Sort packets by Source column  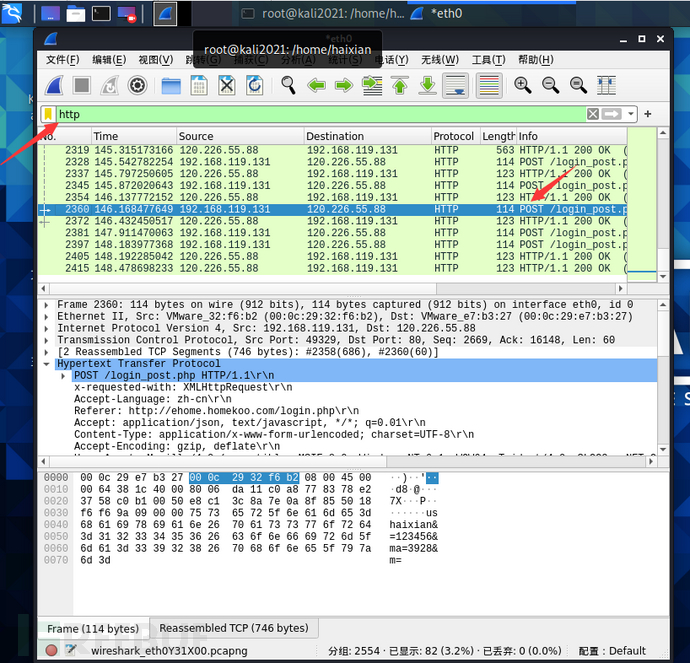[x=240, y=136]
